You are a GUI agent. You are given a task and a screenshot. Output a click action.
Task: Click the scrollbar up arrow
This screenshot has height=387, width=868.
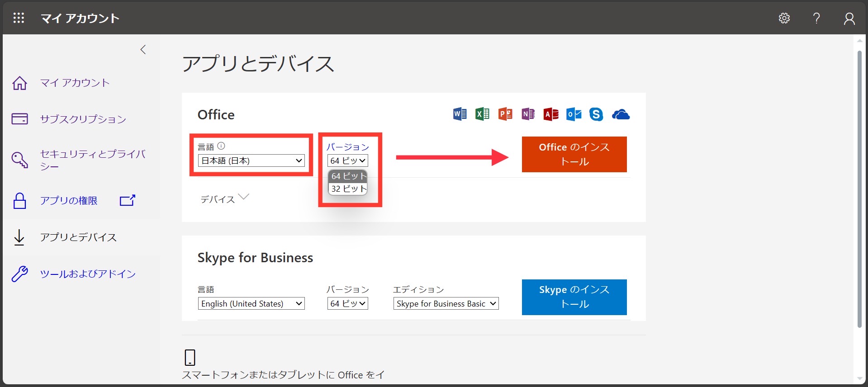(860, 41)
